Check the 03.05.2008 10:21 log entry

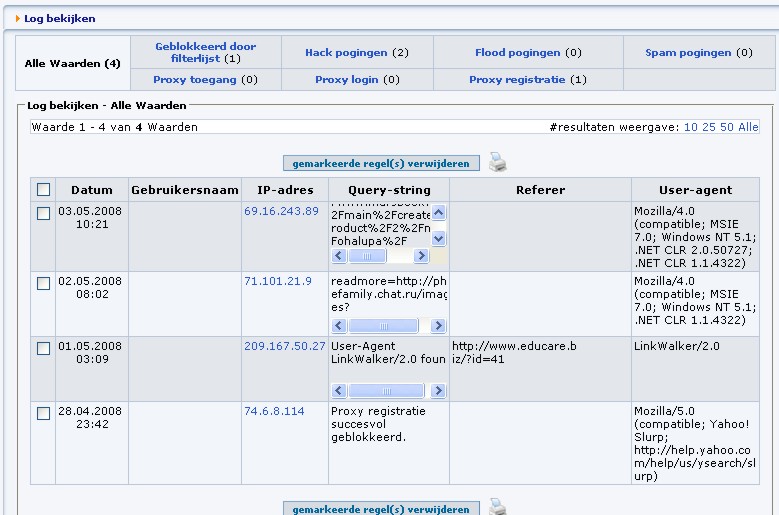point(43,213)
